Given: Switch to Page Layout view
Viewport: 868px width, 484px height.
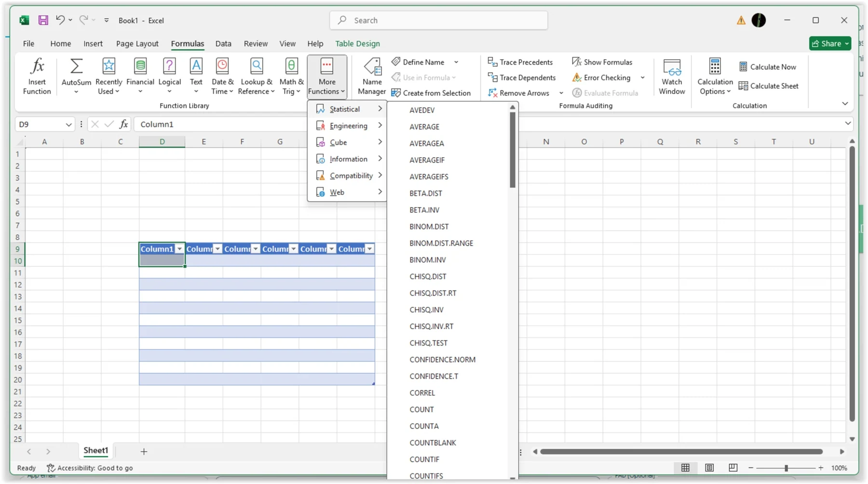Looking at the screenshot, I should (x=709, y=468).
